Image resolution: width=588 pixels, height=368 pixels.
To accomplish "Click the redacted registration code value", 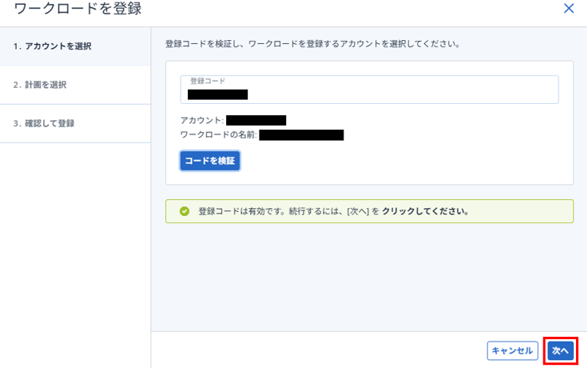I will [217, 94].
